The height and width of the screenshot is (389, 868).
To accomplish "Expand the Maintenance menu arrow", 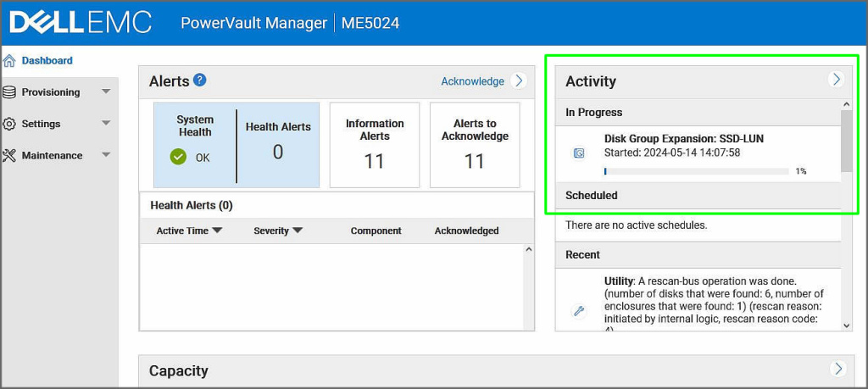I will pos(106,154).
